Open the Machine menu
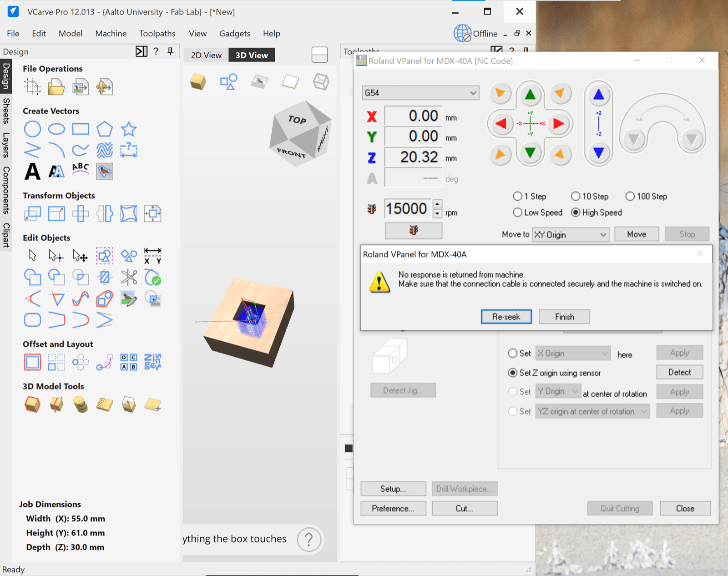Viewport: 728px width, 576px height. click(x=111, y=33)
